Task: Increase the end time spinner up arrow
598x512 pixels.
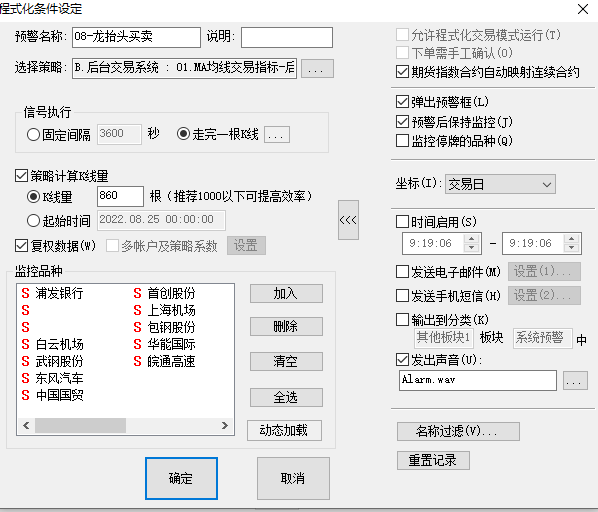Action: tap(572, 239)
